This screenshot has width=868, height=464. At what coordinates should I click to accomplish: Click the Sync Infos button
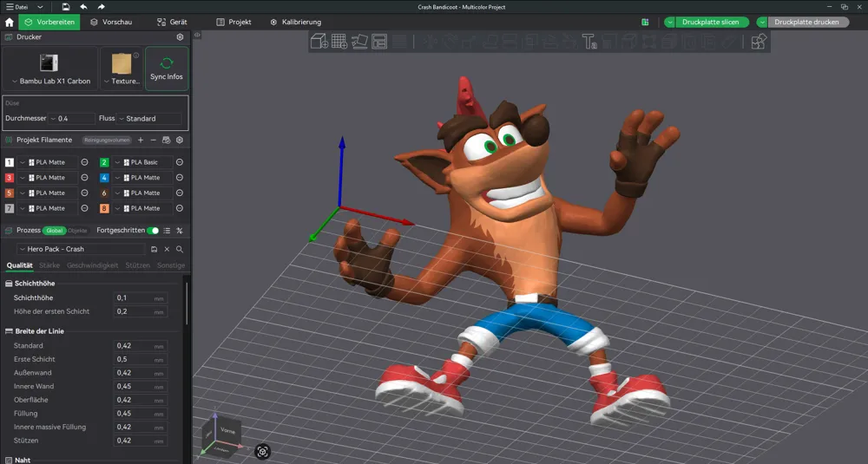click(x=167, y=69)
